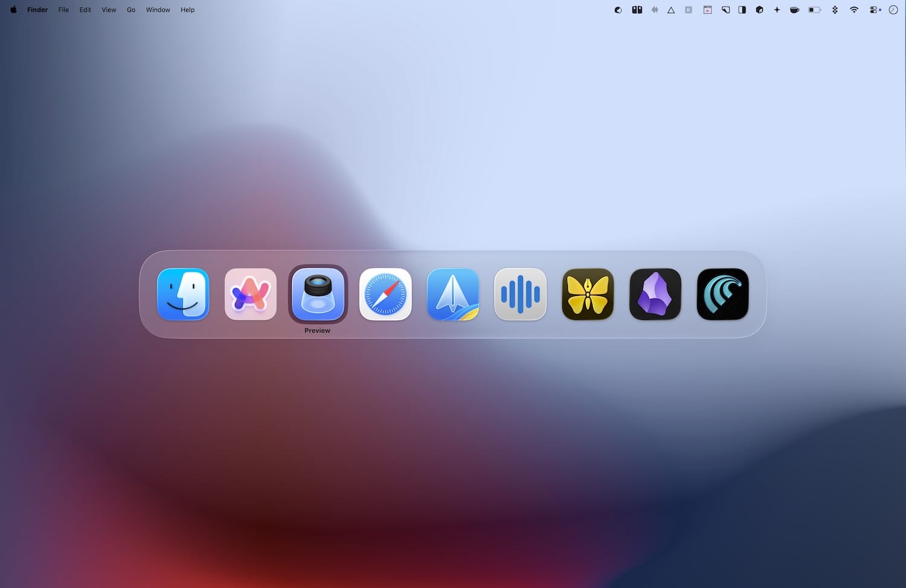The height and width of the screenshot is (588, 906).
Task: Choose the highlighted Preview app icon
Action: [318, 294]
